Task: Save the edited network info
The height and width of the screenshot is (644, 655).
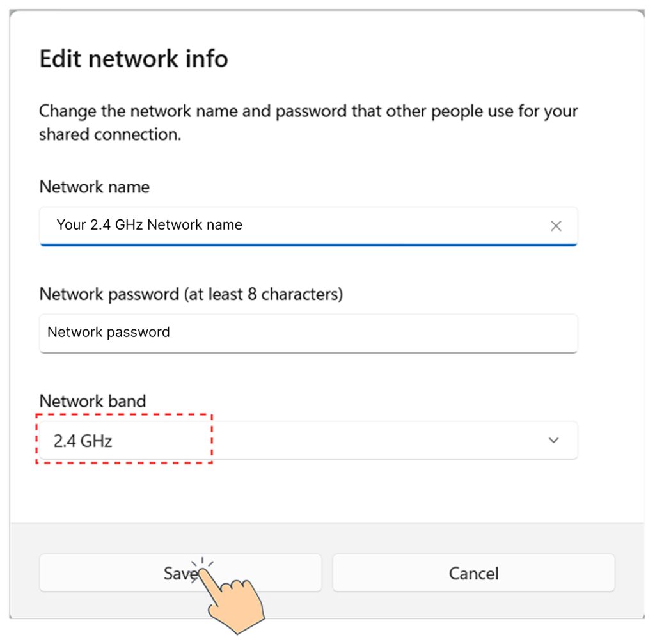Action: pos(181,573)
